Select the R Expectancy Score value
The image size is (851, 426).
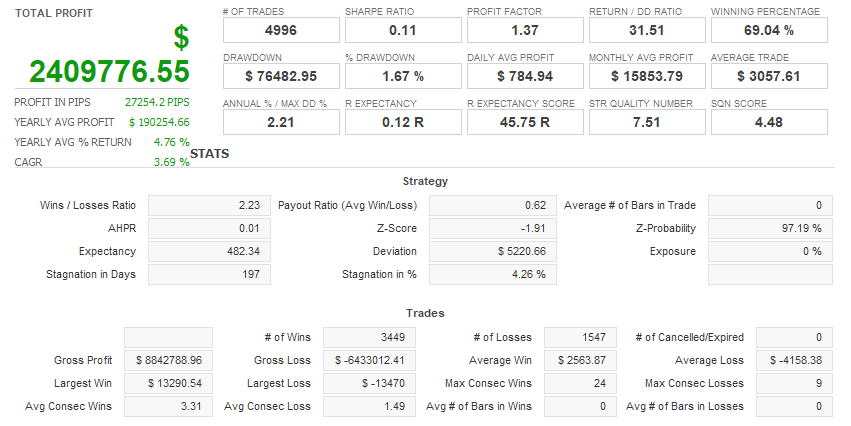525,122
